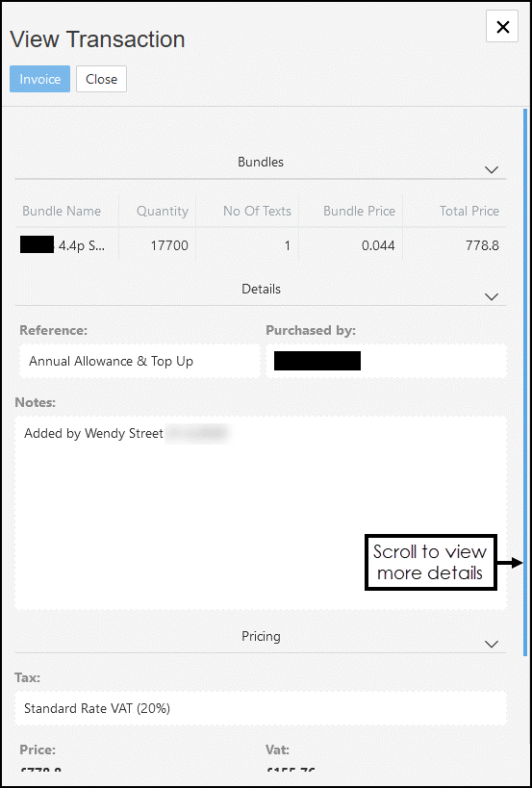Select the 17700 quantity cell
532x788 pixels.
[157, 245]
